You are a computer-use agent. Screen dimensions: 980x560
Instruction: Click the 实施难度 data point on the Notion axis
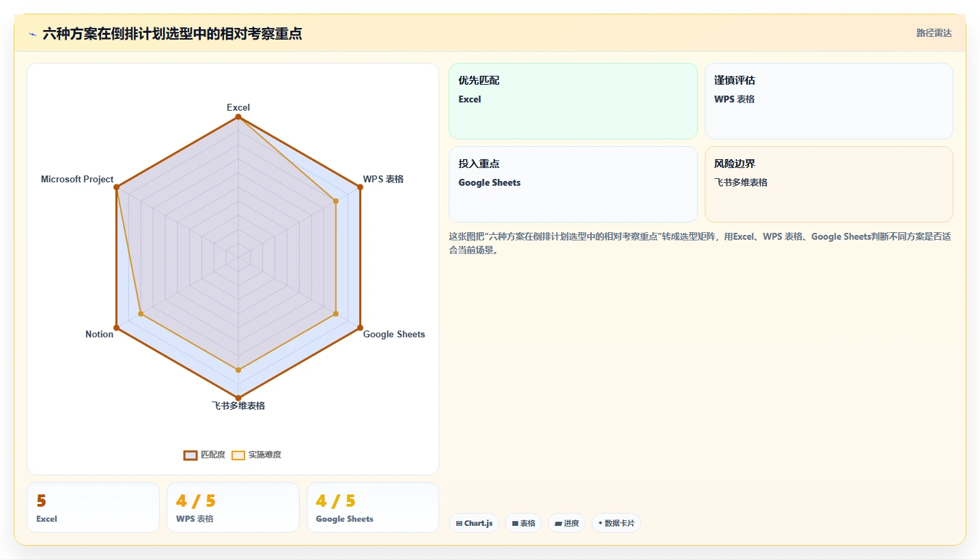tap(141, 314)
